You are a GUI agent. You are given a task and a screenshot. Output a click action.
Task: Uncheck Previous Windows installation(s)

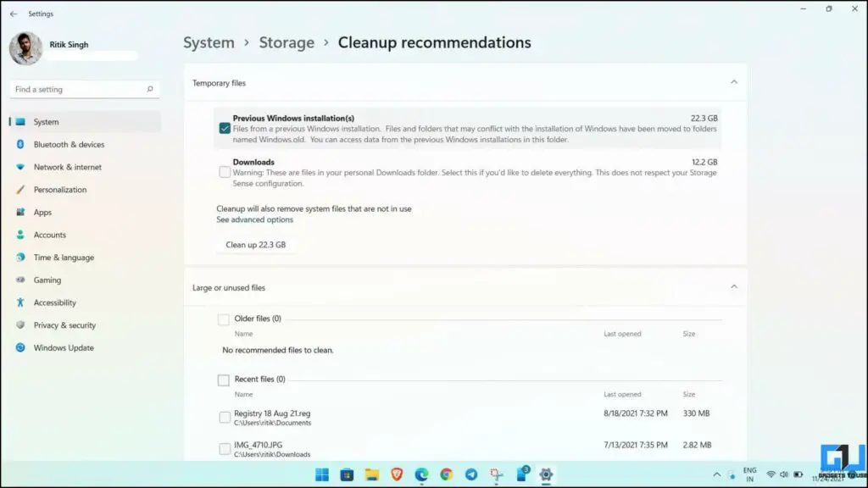225,128
